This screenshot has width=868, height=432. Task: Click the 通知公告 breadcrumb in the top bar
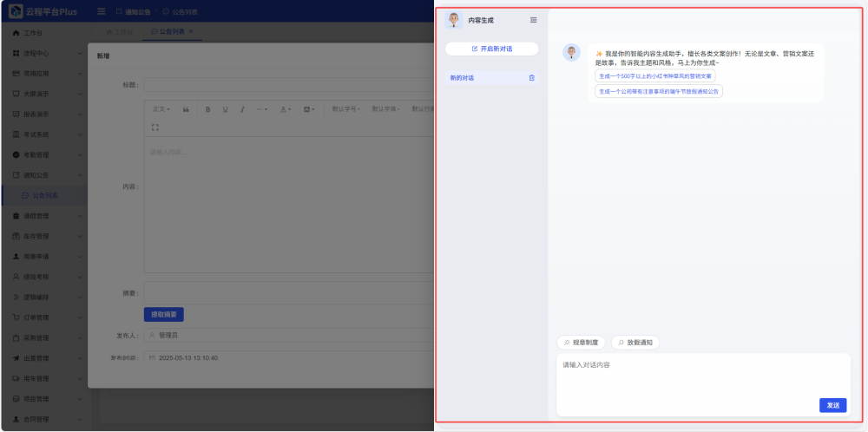[133, 11]
